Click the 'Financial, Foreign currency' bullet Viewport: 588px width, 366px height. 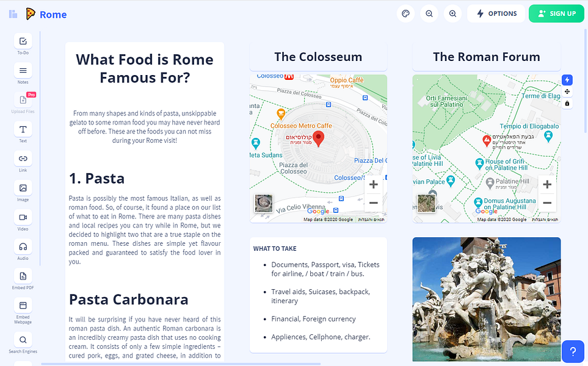click(x=313, y=319)
